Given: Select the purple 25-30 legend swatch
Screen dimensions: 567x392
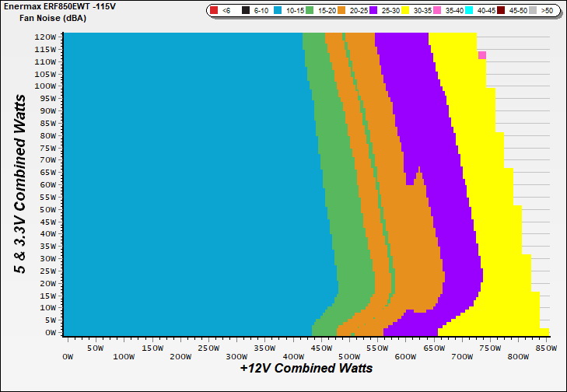Looking at the screenshot, I should point(373,11).
